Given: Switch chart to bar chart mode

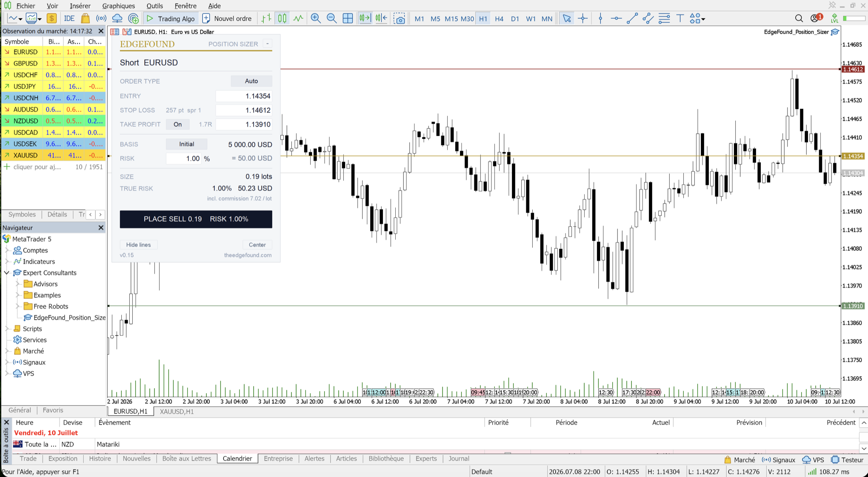Looking at the screenshot, I should (266, 18).
